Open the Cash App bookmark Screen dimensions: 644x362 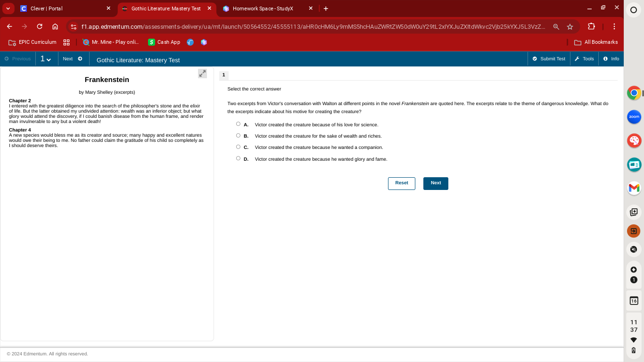164,42
